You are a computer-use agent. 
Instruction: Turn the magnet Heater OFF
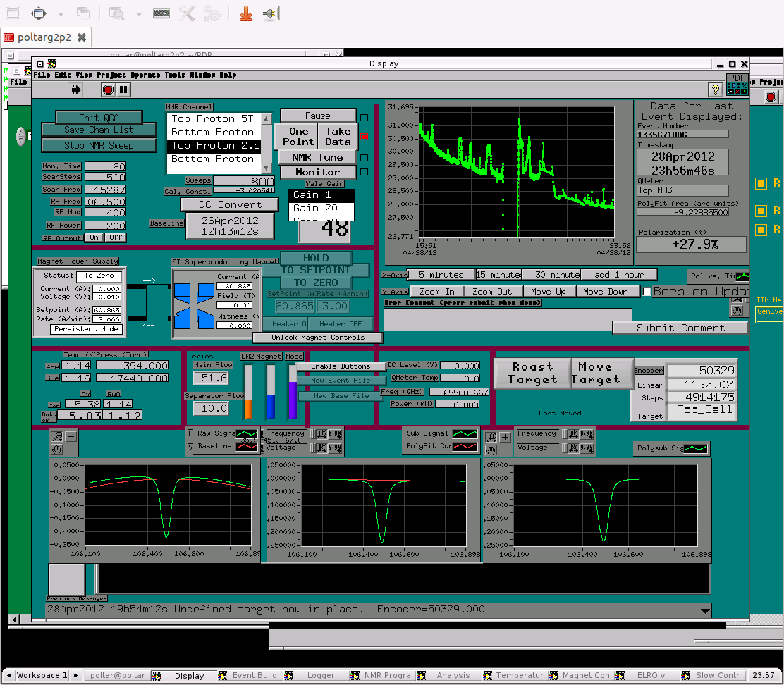341,323
